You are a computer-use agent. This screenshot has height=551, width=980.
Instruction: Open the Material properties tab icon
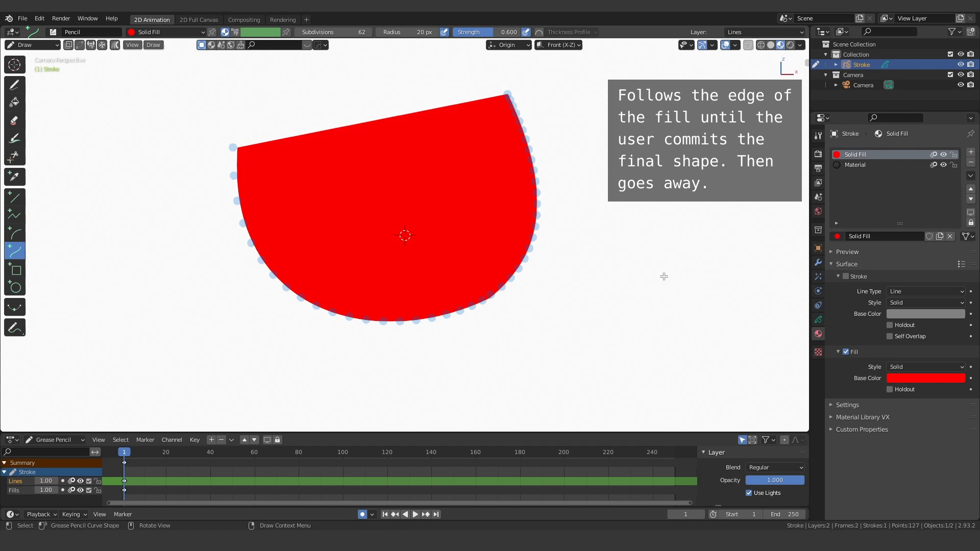(818, 334)
